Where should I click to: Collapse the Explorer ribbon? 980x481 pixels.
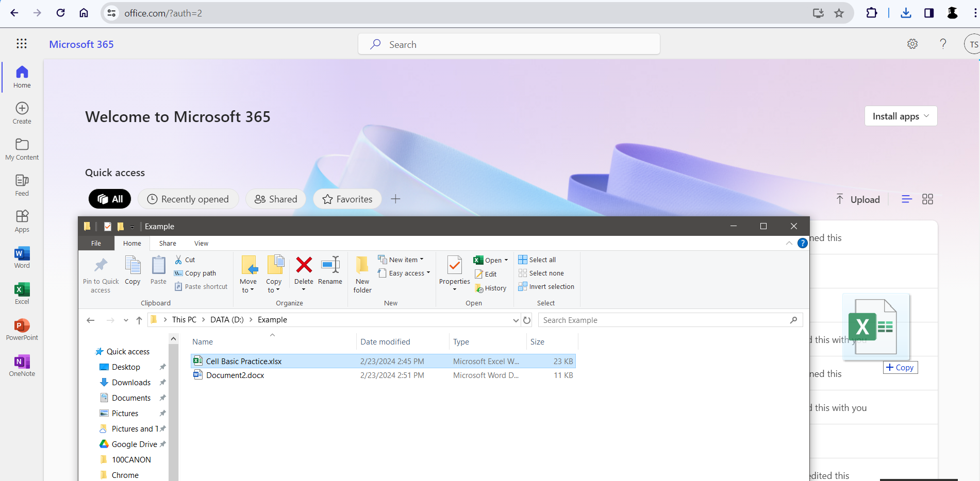[x=789, y=243]
